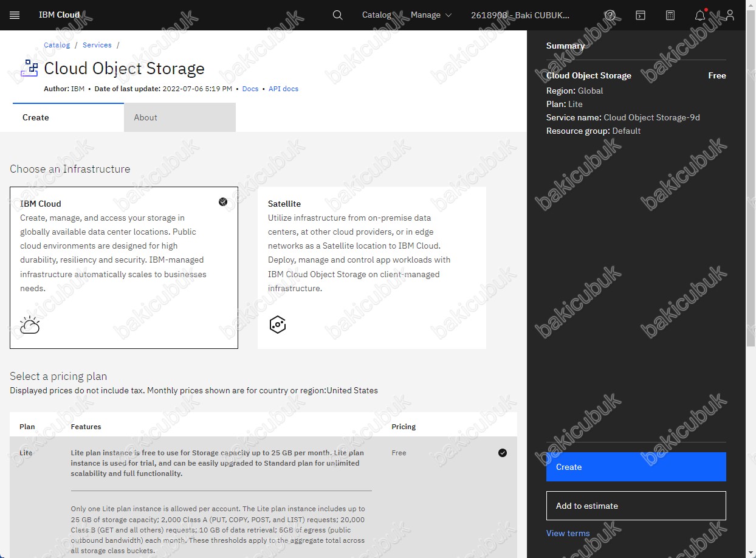Click the search magnifier icon
Image resolution: width=756 pixels, height=558 pixels.
(338, 15)
